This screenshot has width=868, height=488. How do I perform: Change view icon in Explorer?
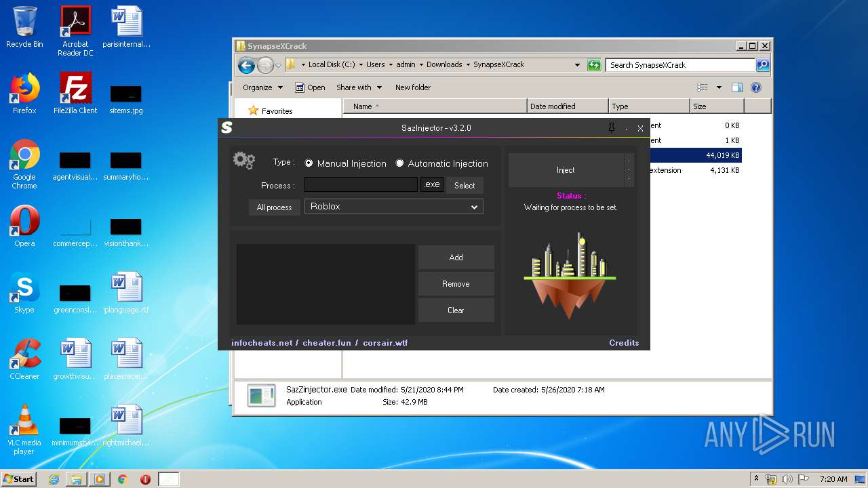(703, 87)
